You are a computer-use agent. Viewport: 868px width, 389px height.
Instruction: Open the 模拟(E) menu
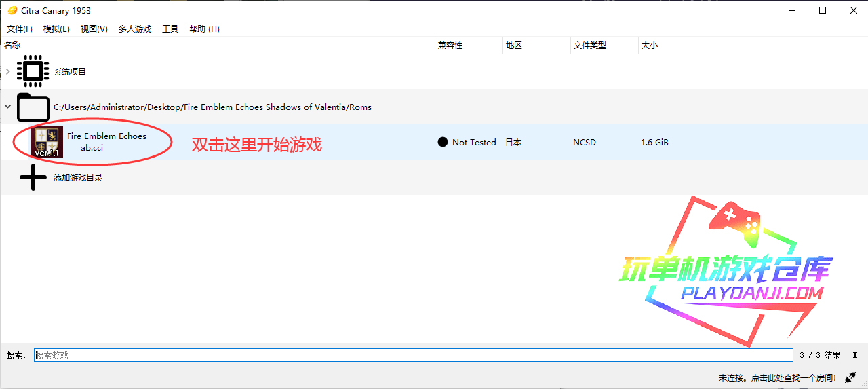56,29
